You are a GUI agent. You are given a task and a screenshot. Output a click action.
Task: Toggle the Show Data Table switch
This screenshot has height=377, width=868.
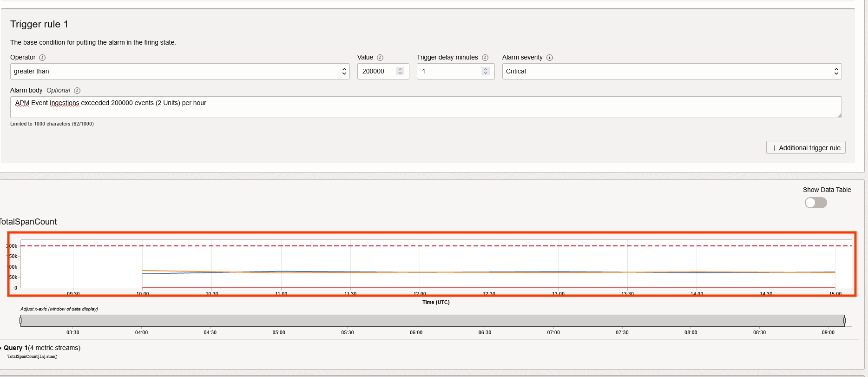[816, 203]
